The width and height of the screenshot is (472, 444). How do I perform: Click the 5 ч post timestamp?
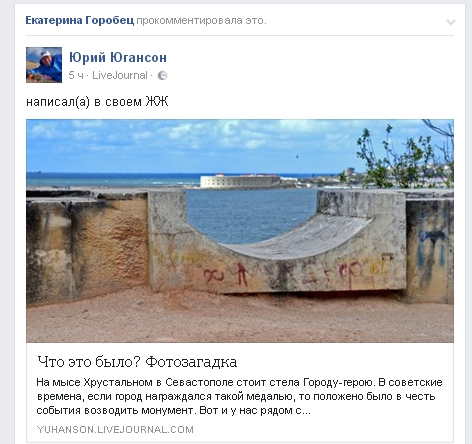tap(76, 75)
